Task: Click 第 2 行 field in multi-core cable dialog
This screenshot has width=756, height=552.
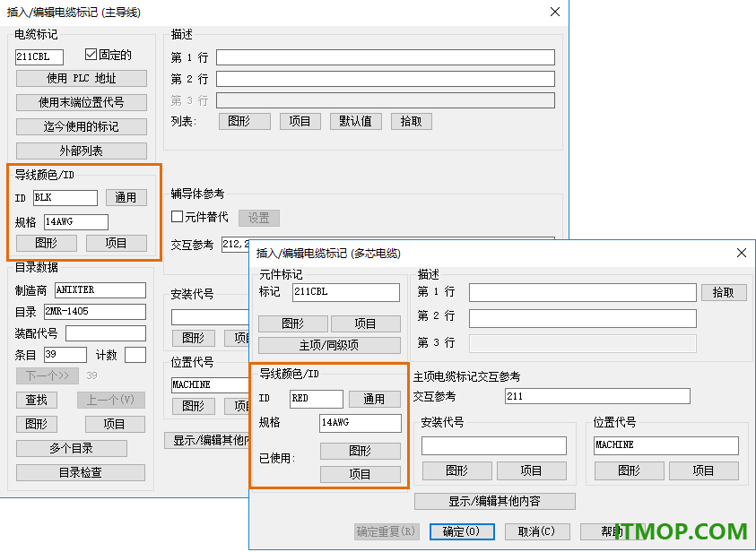Action: 582,318
